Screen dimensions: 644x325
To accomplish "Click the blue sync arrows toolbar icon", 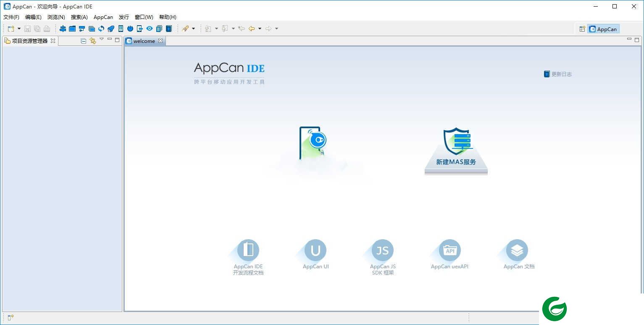I will click(x=101, y=29).
